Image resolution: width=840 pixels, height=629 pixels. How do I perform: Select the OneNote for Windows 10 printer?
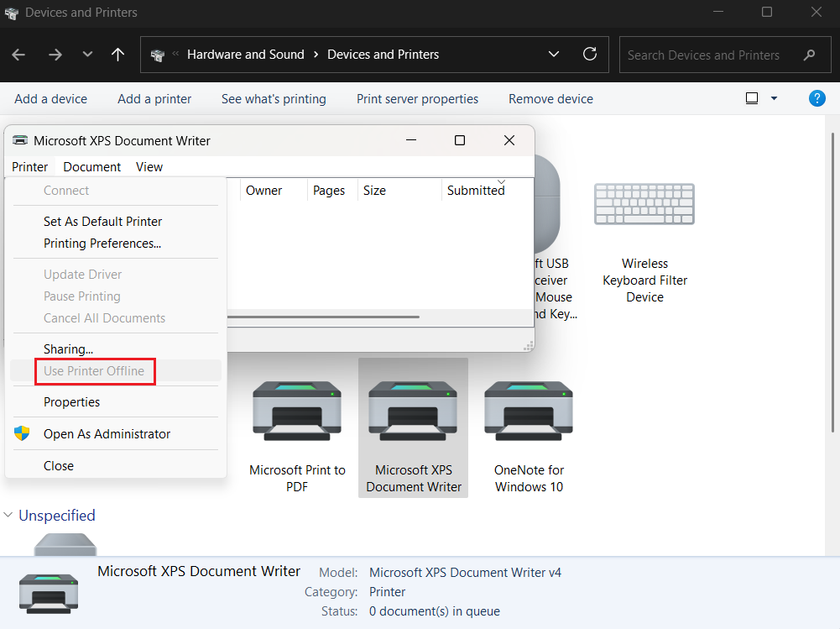point(529,411)
